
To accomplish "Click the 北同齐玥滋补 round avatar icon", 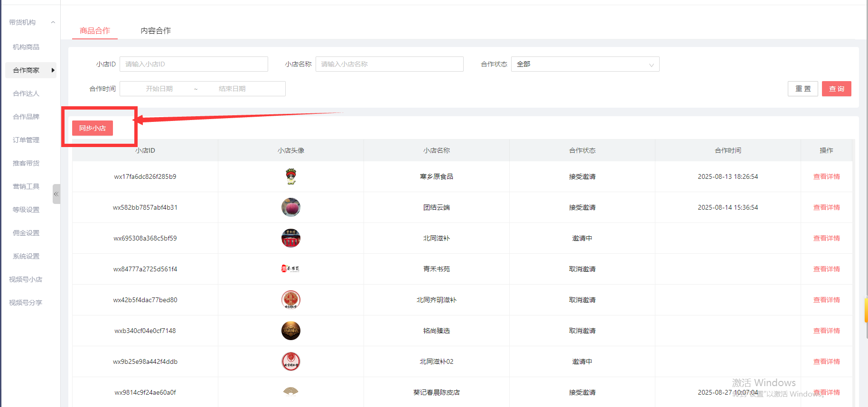I will (291, 300).
